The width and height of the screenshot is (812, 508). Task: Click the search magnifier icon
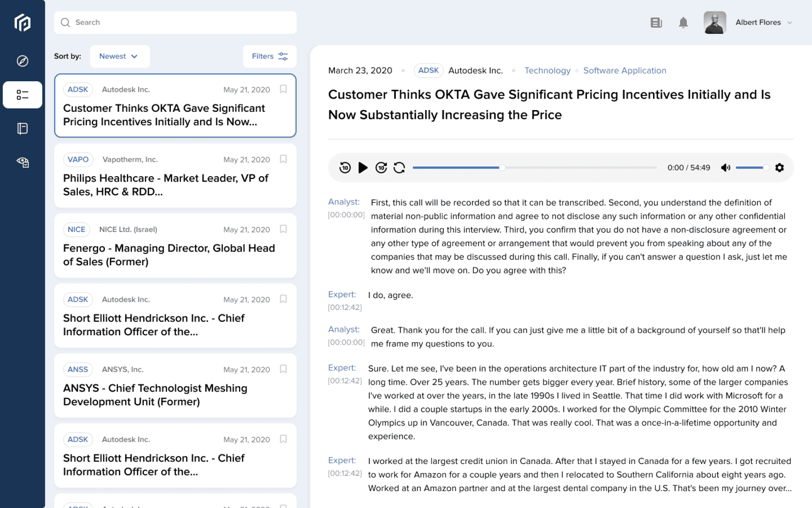click(x=65, y=22)
